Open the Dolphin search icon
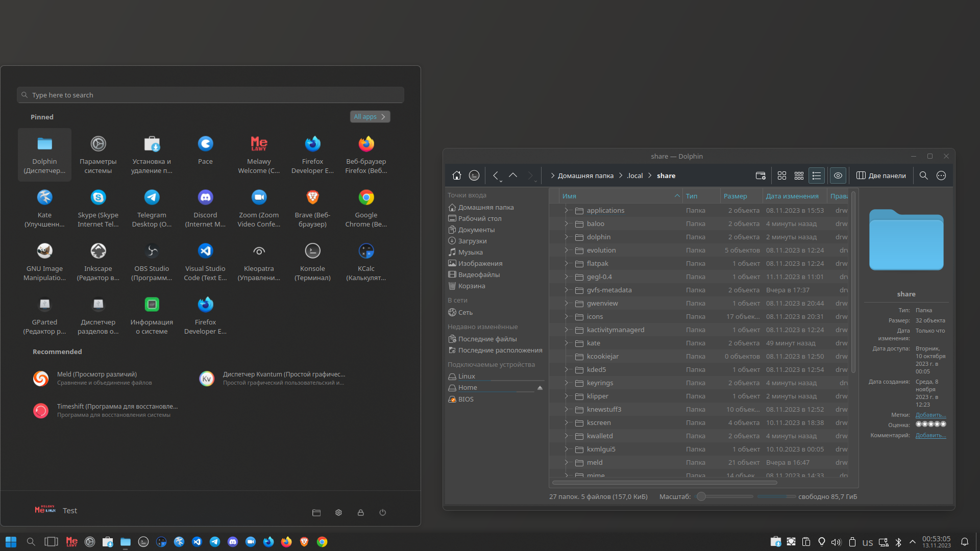 (x=923, y=176)
